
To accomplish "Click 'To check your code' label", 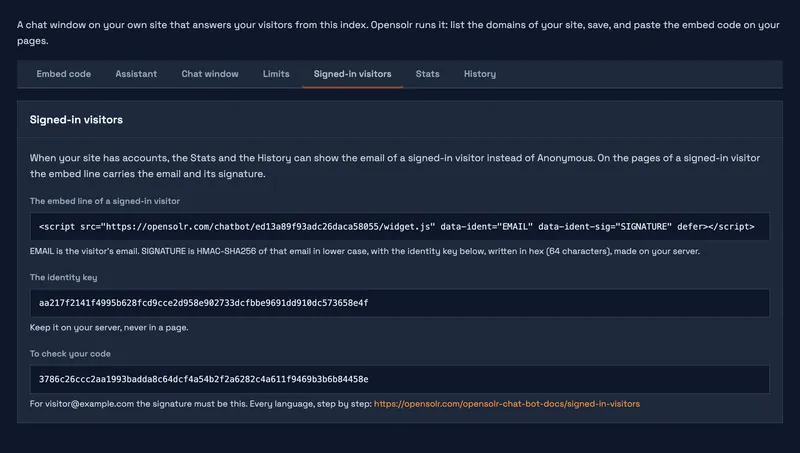I will pos(70,354).
